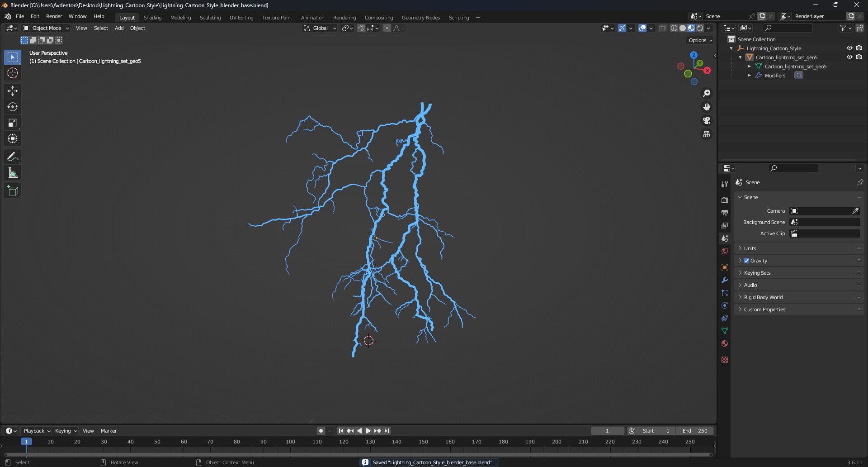Open the Keying popover
The image size is (868, 467).
tap(66, 431)
